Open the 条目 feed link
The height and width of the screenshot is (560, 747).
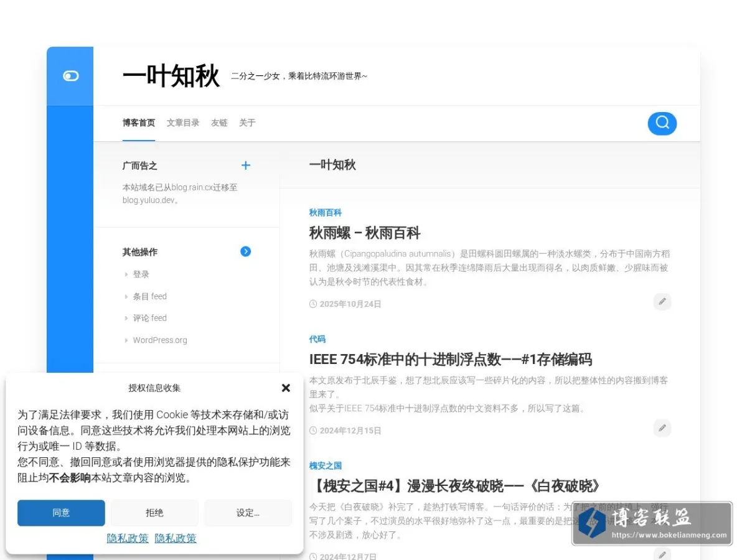[x=149, y=296]
